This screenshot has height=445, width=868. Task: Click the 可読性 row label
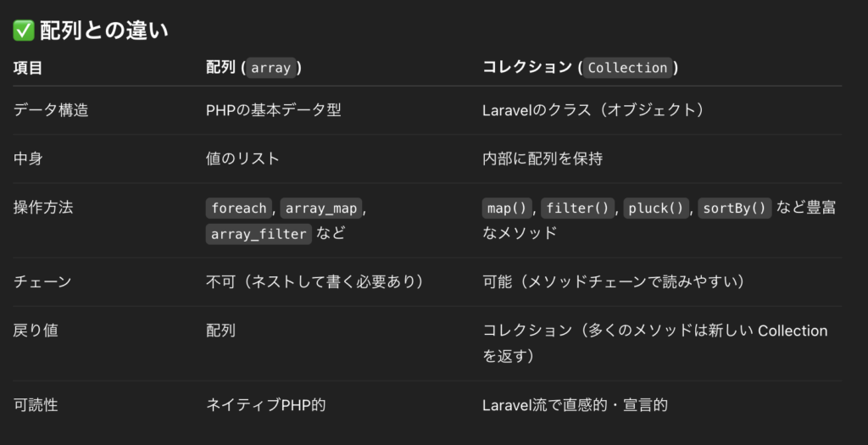tap(36, 405)
